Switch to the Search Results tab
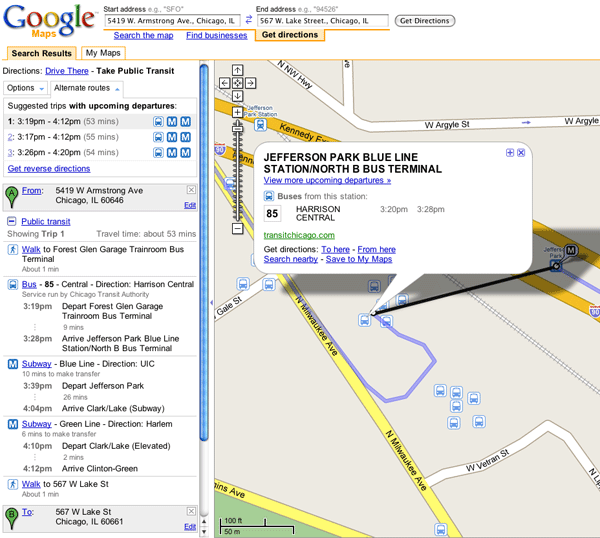The height and width of the screenshot is (538, 600). click(41, 53)
